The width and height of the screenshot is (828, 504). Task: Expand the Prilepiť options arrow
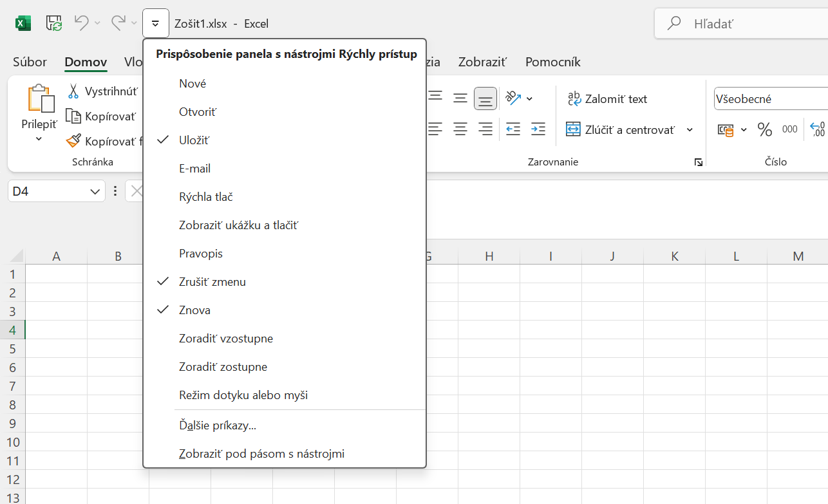click(x=39, y=138)
